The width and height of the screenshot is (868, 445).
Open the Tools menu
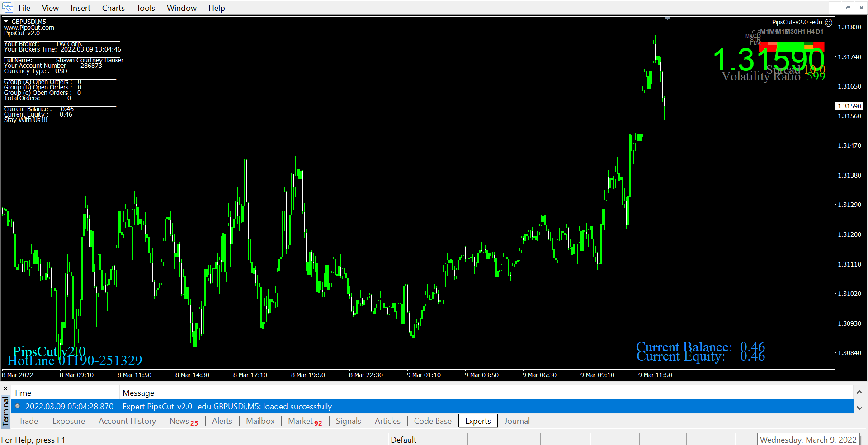point(146,8)
